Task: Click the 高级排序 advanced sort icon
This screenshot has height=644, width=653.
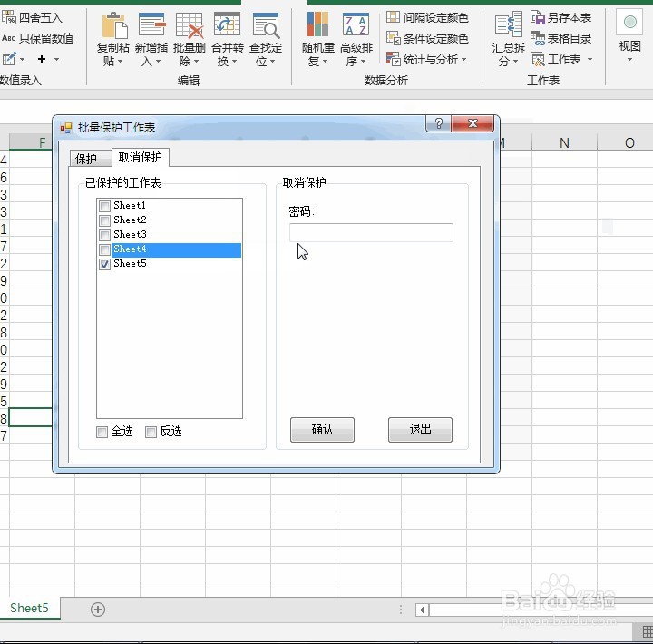Action: 356,24
